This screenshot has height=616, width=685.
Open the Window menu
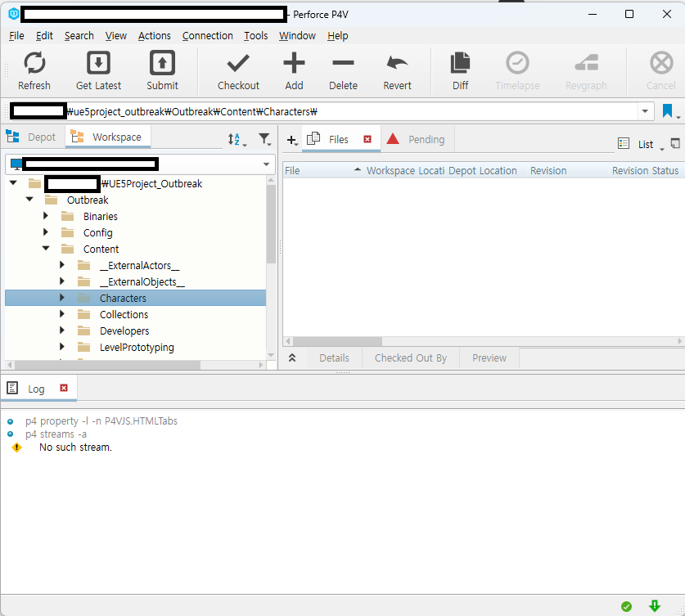[x=297, y=36]
